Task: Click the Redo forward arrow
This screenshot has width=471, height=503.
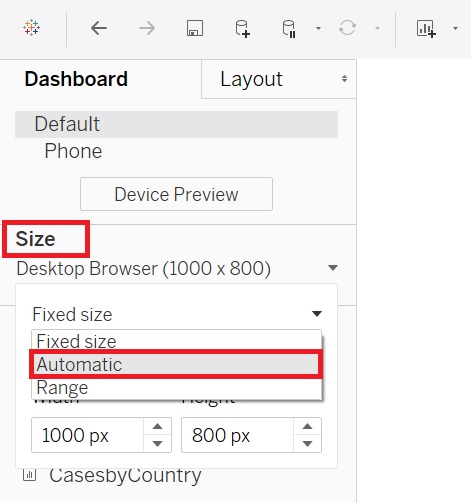Action: (x=147, y=28)
